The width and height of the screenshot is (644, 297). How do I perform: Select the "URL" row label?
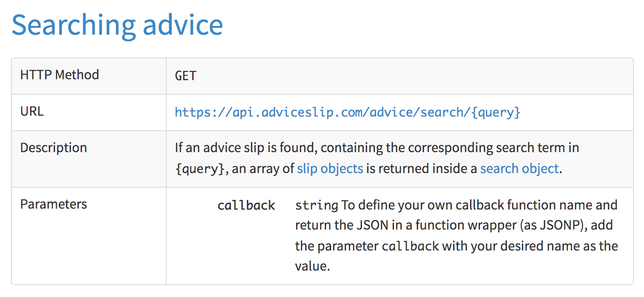tap(32, 111)
